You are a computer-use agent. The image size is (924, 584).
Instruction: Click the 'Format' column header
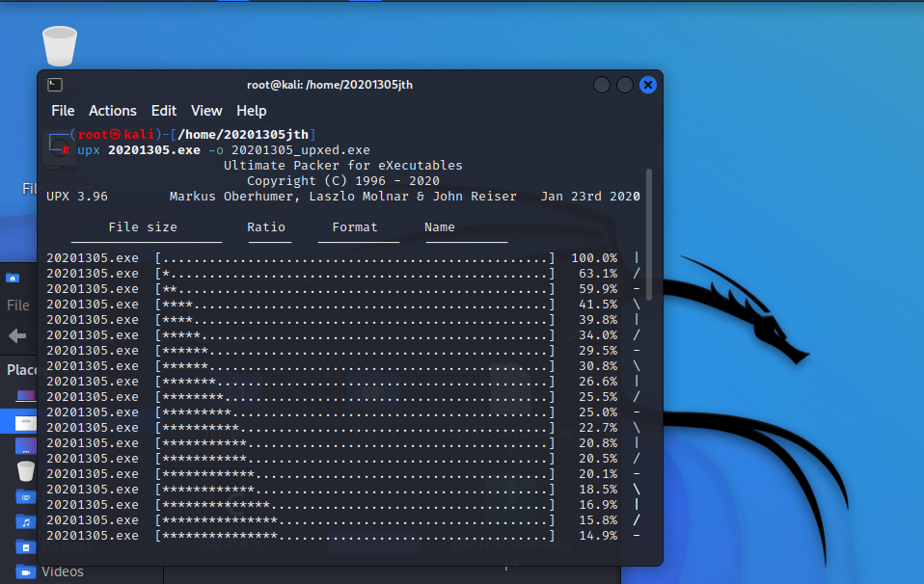tap(355, 227)
